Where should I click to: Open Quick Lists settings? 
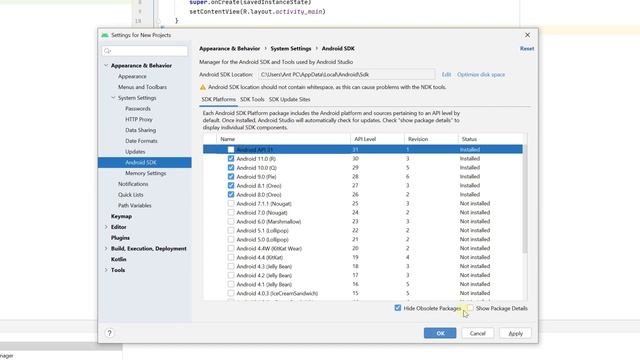tap(130, 195)
